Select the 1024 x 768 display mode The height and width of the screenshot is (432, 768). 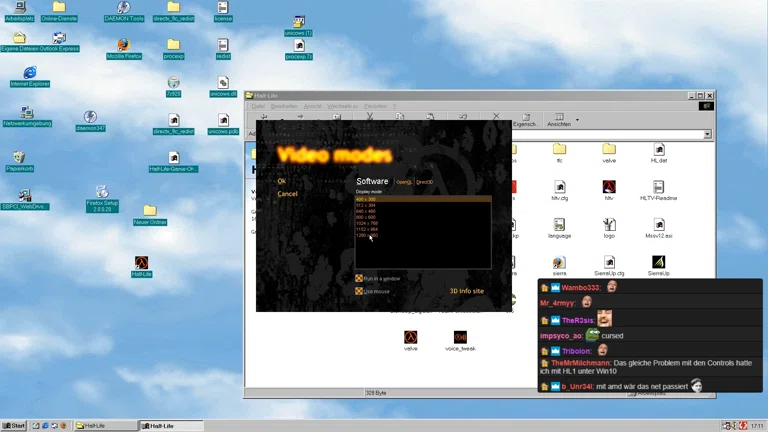tap(423, 223)
